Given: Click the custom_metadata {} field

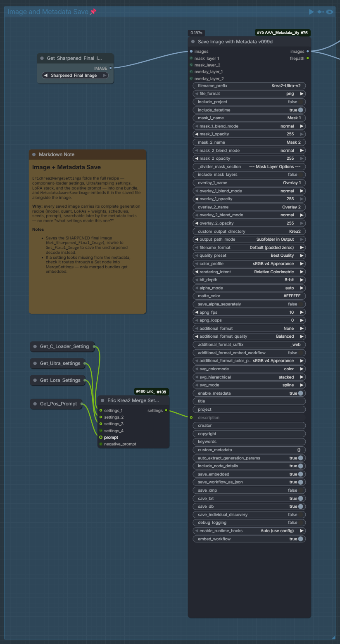Looking at the screenshot, I should point(249,450).
